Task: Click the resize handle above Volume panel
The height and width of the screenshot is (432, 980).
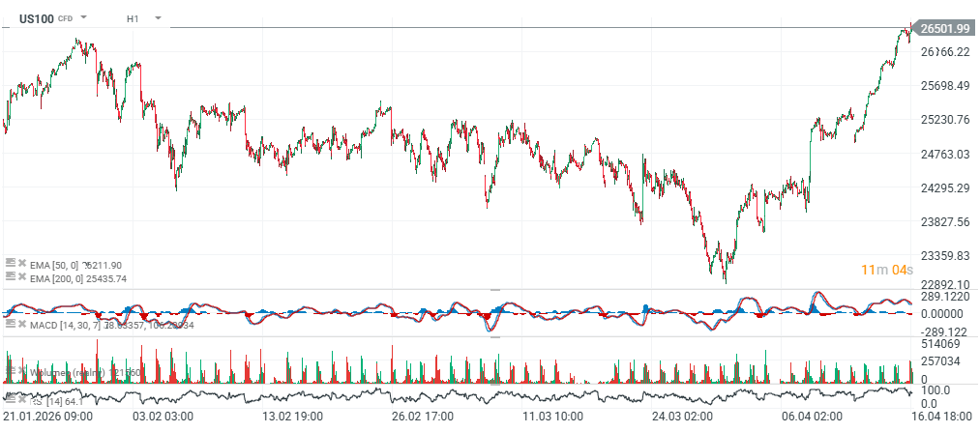Action: coord(495,336)
